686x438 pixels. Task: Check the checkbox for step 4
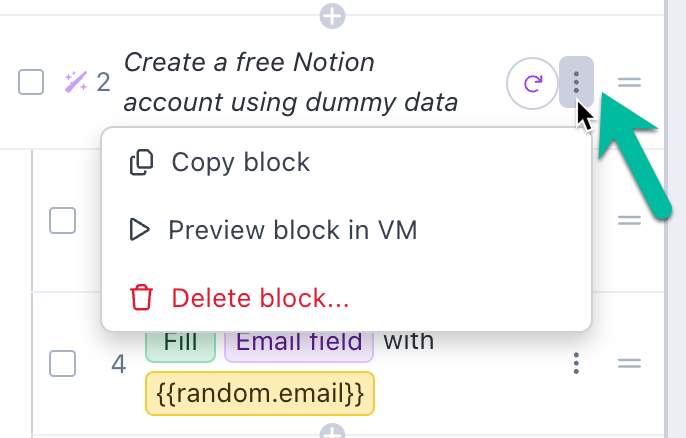(63, 363)
